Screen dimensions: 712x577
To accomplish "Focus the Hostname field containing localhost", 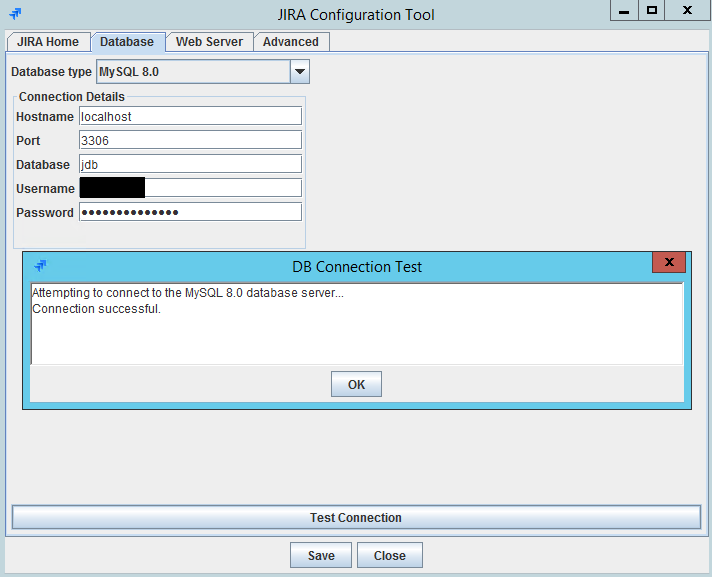I will [x=190, y=116].
